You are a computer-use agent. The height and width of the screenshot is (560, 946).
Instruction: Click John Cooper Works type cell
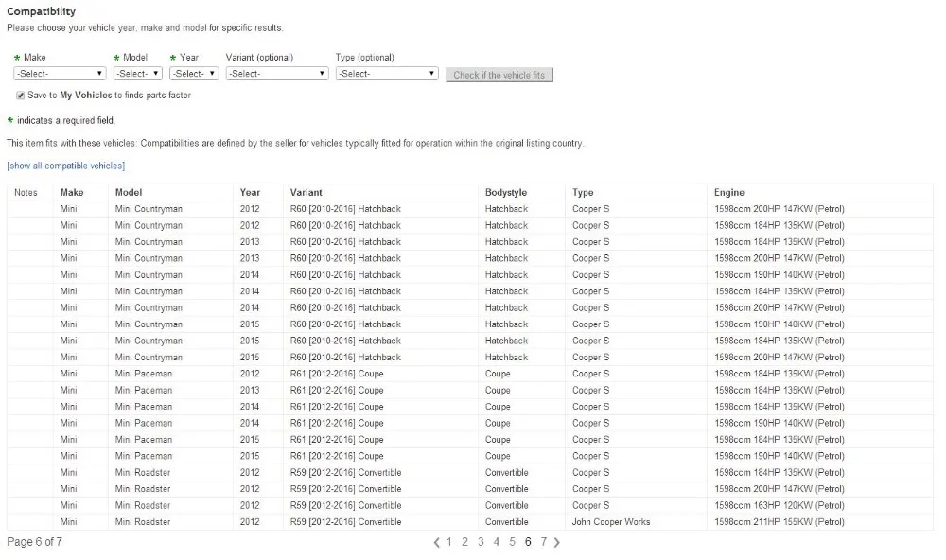point(611,522)
